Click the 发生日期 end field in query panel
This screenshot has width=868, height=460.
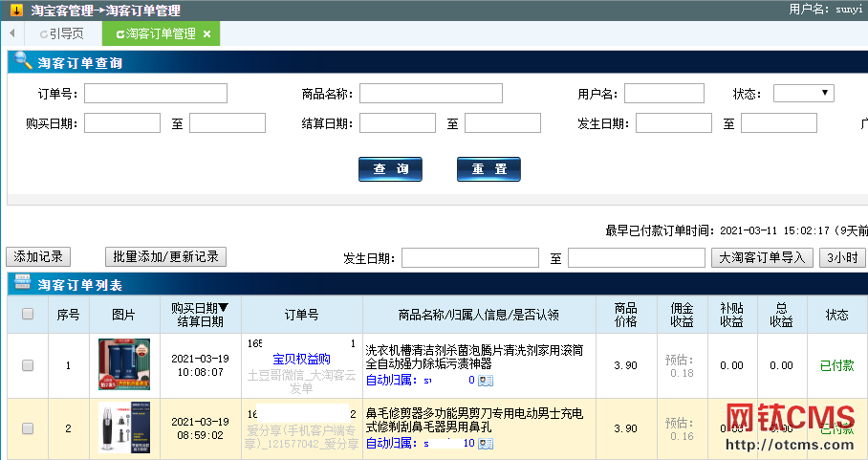(x=779, y=122)
